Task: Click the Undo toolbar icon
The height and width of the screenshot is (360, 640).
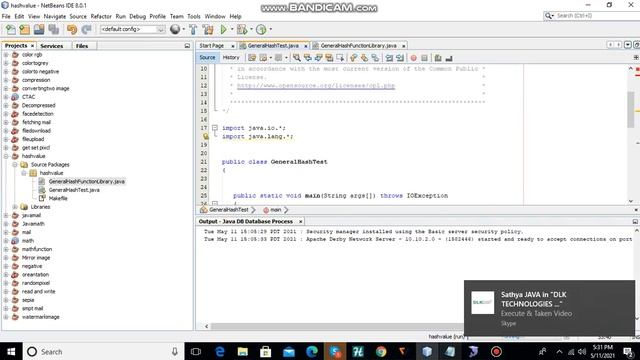Action: pos(72,29)
